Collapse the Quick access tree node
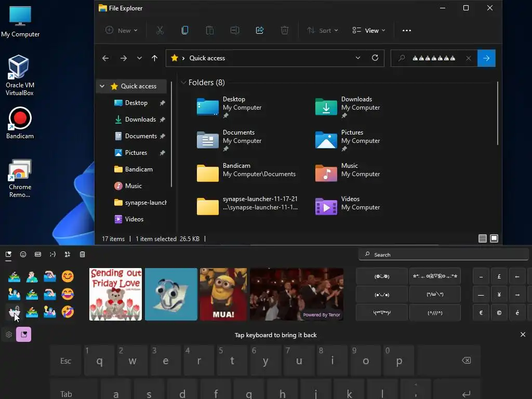Image resolution: width=532 pixels, height=399 pixels. click(x=102, y=86)
